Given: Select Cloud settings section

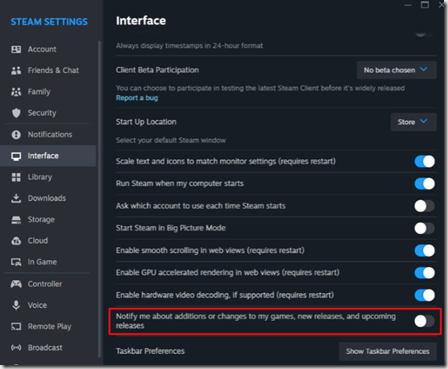Looking at the screenshot, I should point(48,241).
